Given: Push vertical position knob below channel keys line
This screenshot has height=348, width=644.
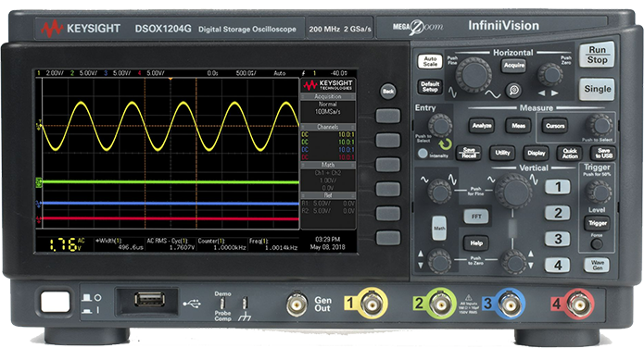Looking at the screenshot, I should coord(513,261).
